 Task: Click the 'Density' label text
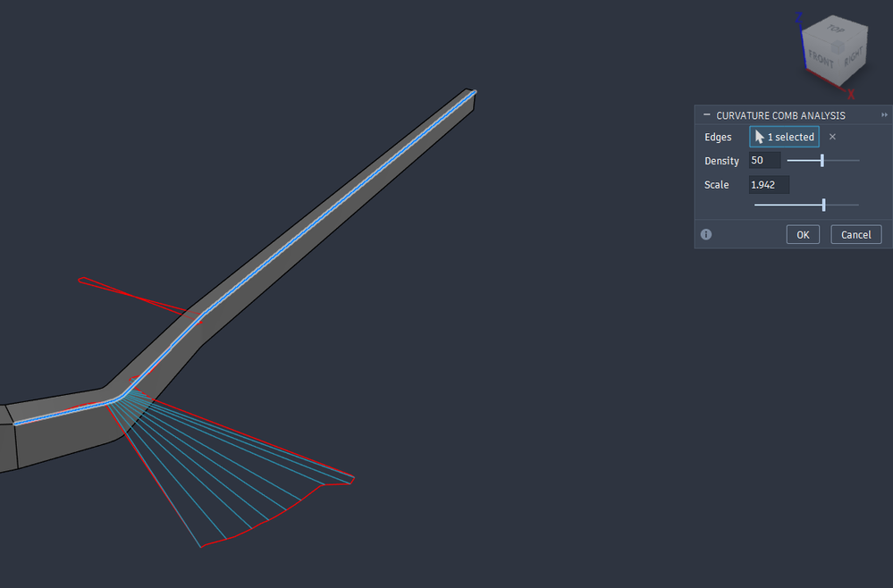[721, 161]
